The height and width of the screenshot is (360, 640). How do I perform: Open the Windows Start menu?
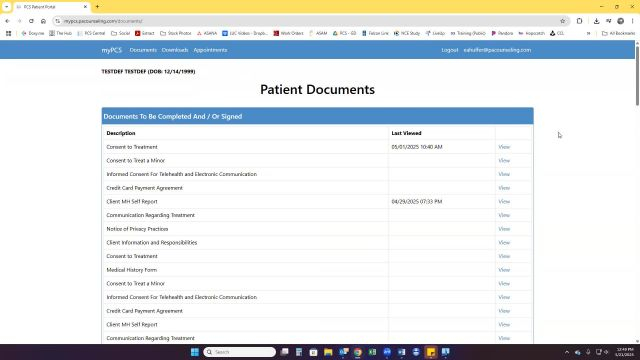[x=195, y=352]
